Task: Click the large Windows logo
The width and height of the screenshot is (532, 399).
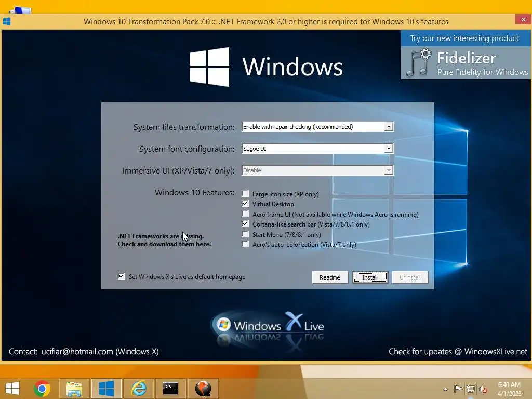Action: [210, 66]
